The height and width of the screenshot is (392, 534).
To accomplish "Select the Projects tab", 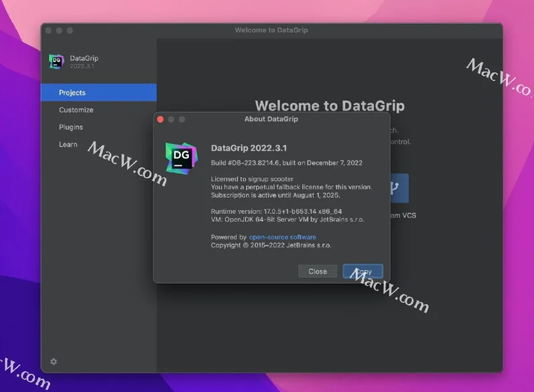I will [72, 93].
